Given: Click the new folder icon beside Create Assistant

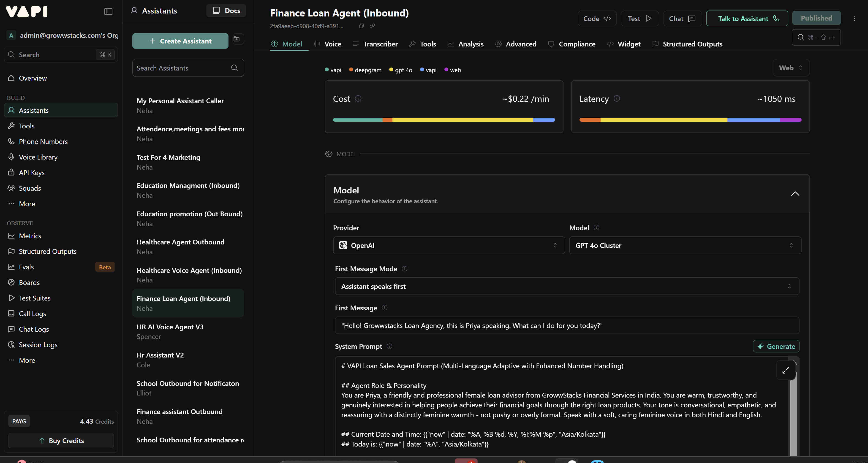Looking at the screenshot, I should point(237,39).
